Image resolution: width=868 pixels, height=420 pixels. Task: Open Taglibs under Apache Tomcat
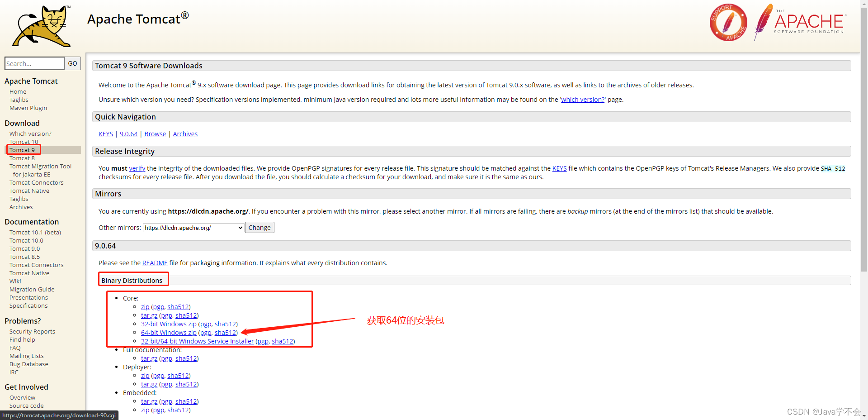point(19,100)
